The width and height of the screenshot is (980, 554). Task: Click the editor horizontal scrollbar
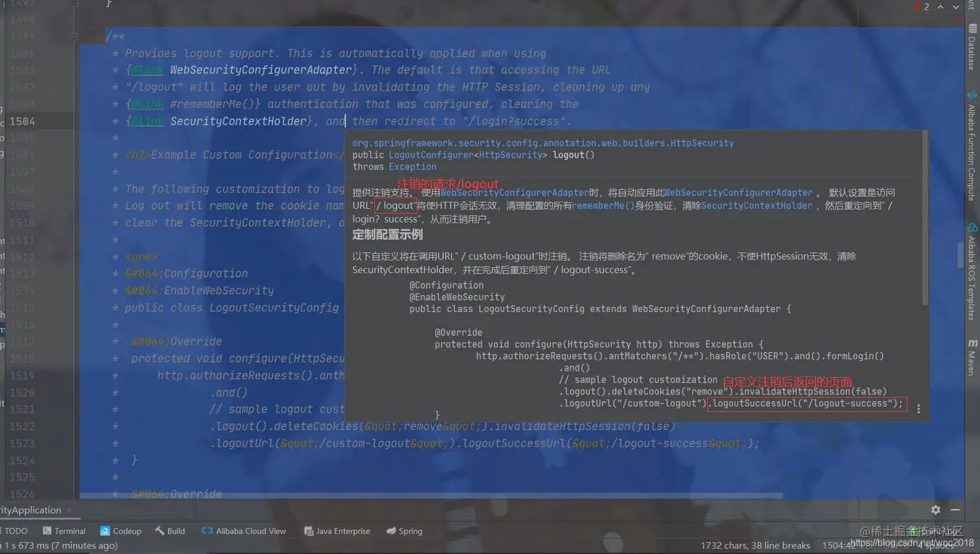pos(431,496)
